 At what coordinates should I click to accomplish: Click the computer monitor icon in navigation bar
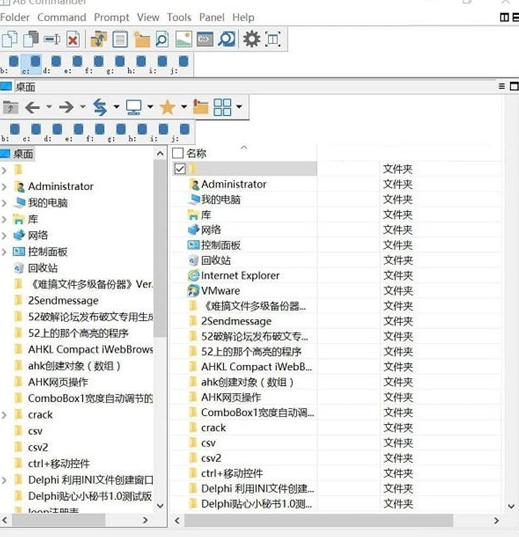click(134, 108)
